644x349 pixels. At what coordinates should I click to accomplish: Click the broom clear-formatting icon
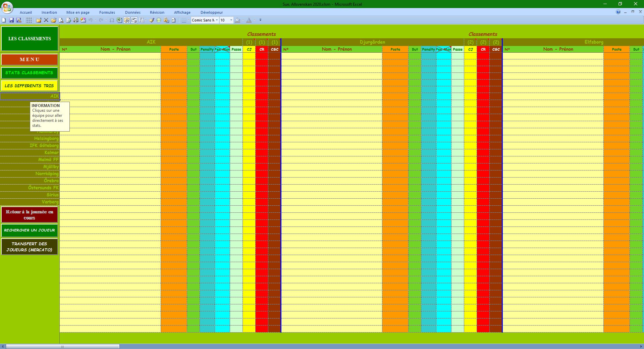[152, 20]
